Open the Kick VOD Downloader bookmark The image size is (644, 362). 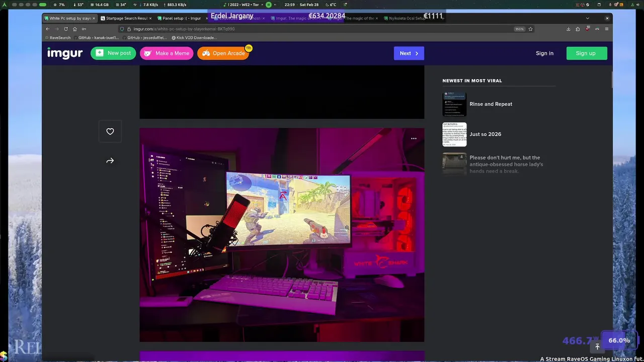point(194,38)
